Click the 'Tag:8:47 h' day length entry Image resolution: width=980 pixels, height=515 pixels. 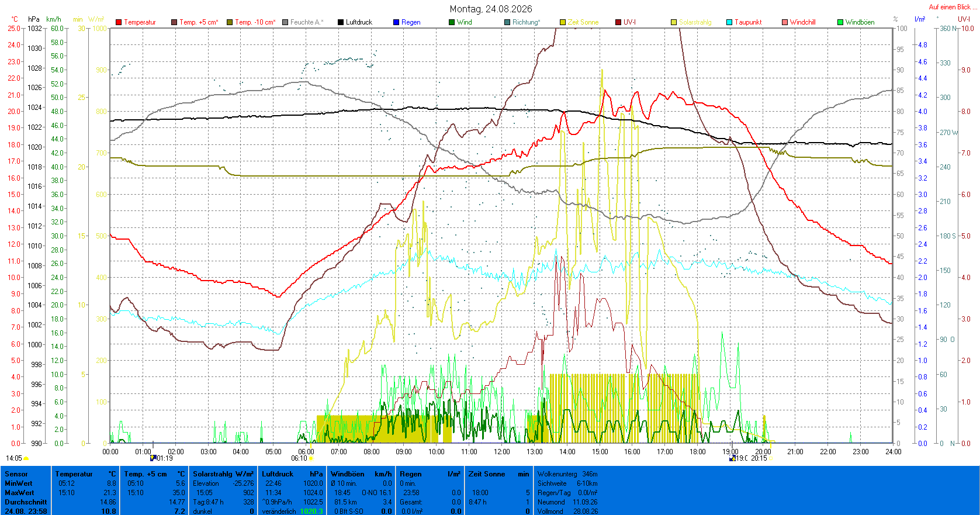(x=208, y=502)
